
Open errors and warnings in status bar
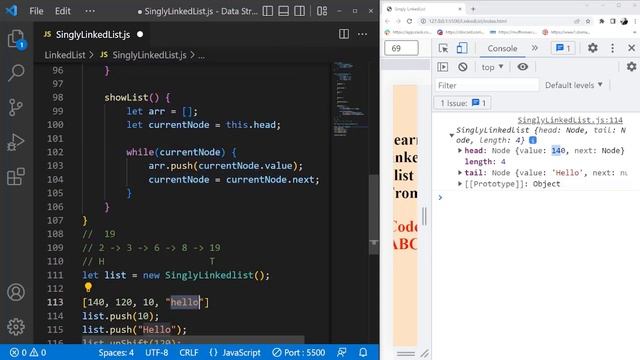[x=27, y=352]
